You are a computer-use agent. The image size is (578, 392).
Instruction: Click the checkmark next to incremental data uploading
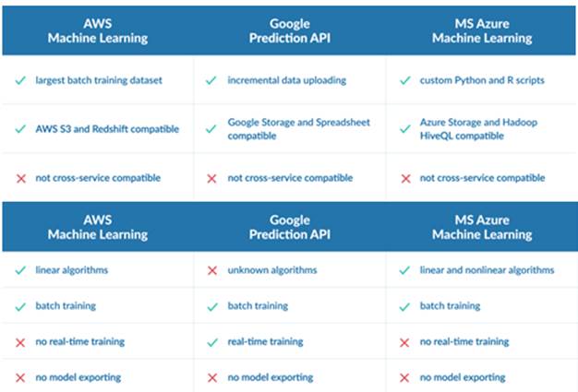point(212,80)
